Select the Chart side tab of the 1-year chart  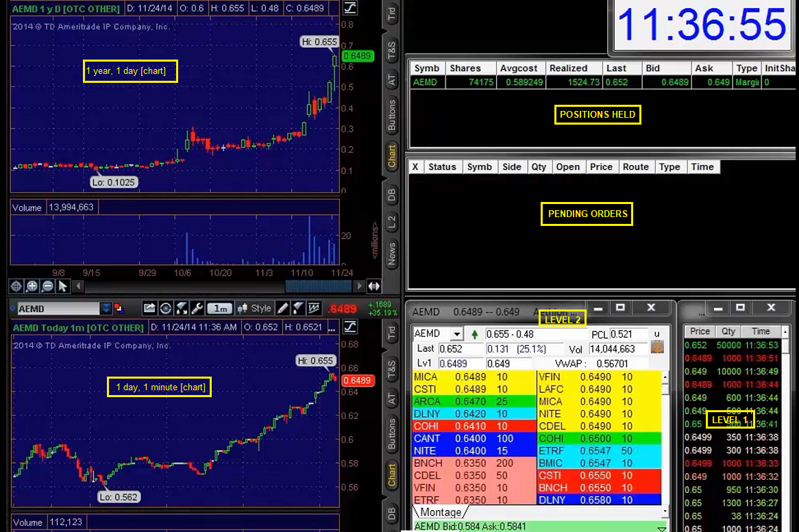pos(391,157)
